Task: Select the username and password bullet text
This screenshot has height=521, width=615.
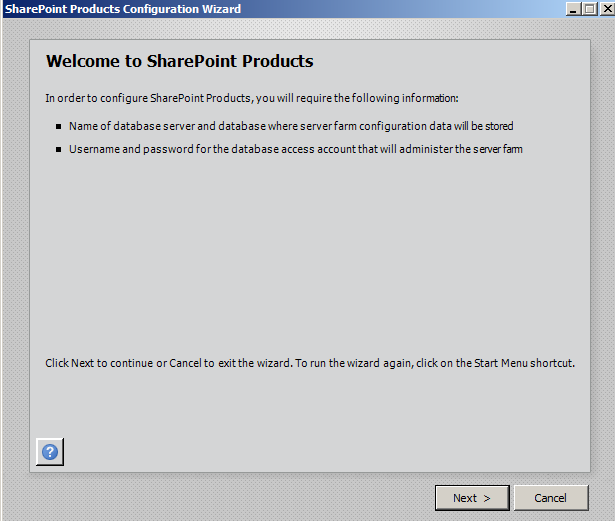Action: point(295,149)
